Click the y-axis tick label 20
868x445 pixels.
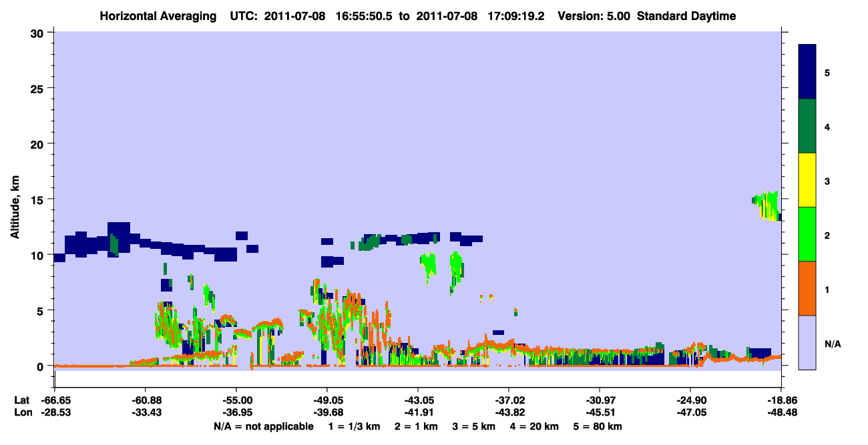click(39, 143)
